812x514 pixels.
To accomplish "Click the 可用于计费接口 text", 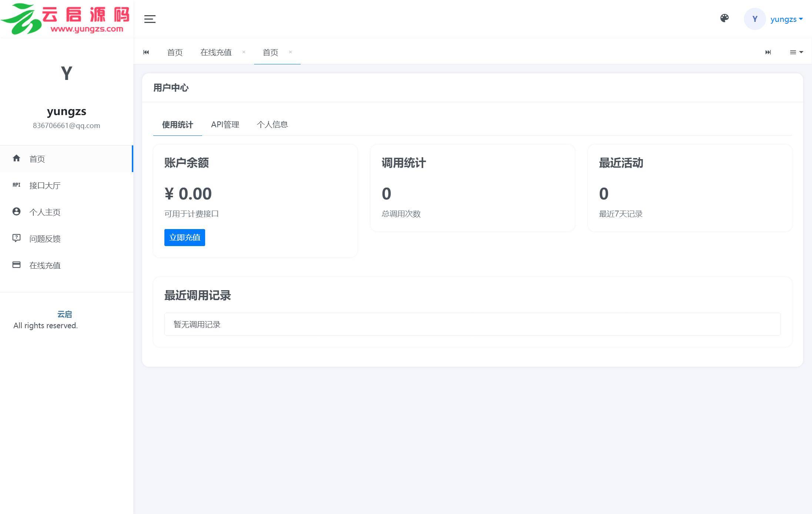I will coord(191,214).
